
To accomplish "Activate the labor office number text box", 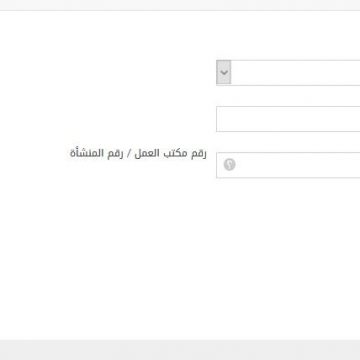I will click(x=288, y=165).
